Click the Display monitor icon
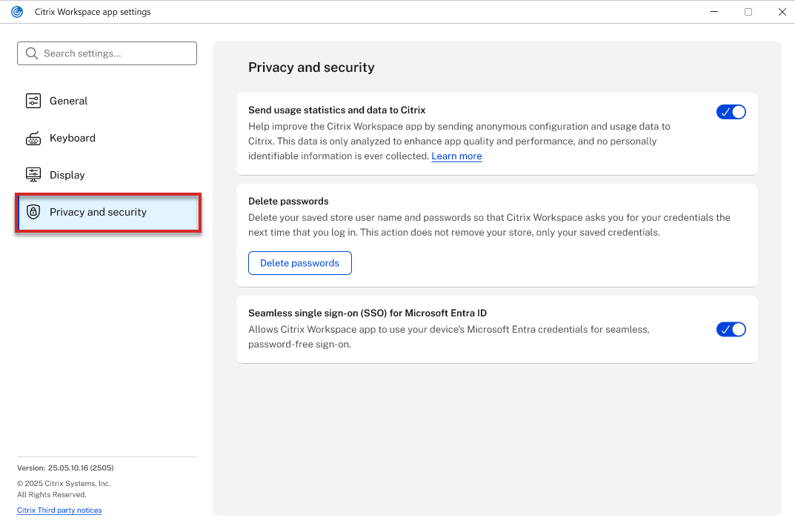Image resolution: width=795 pixels, height=532 pixels. tap(33, 175)
